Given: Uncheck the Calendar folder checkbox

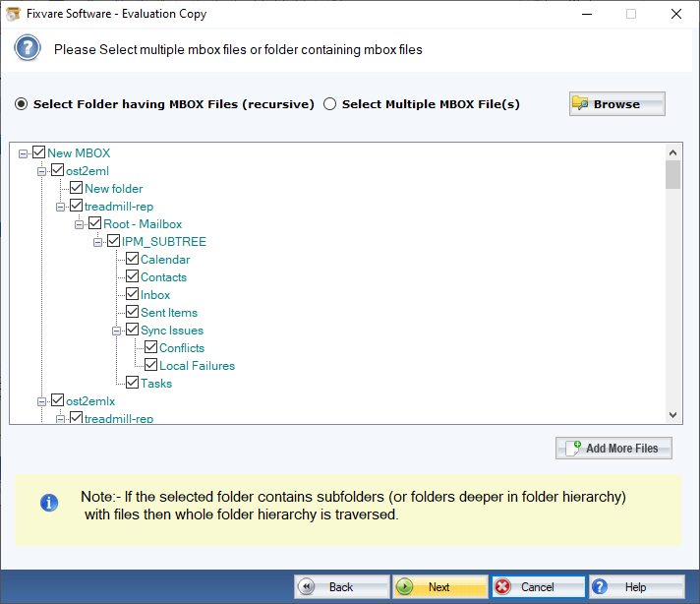Looking at the screenshot, I should point(133,260).
